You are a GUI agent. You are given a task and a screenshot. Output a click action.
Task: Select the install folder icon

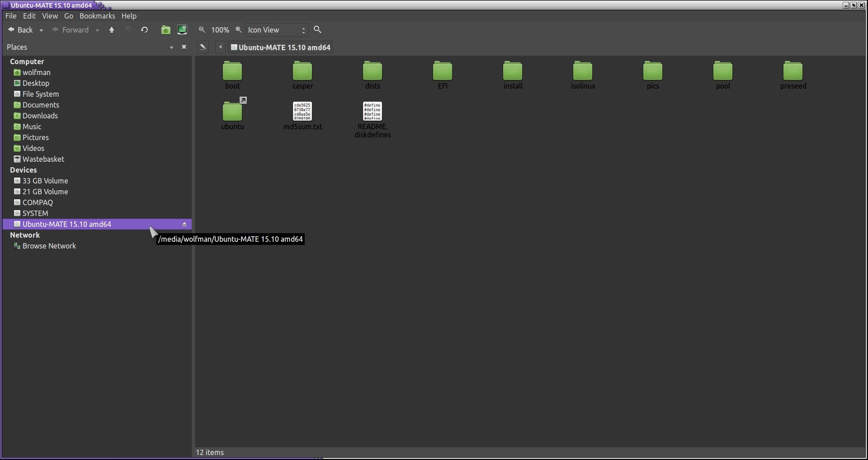click(513, 71)
